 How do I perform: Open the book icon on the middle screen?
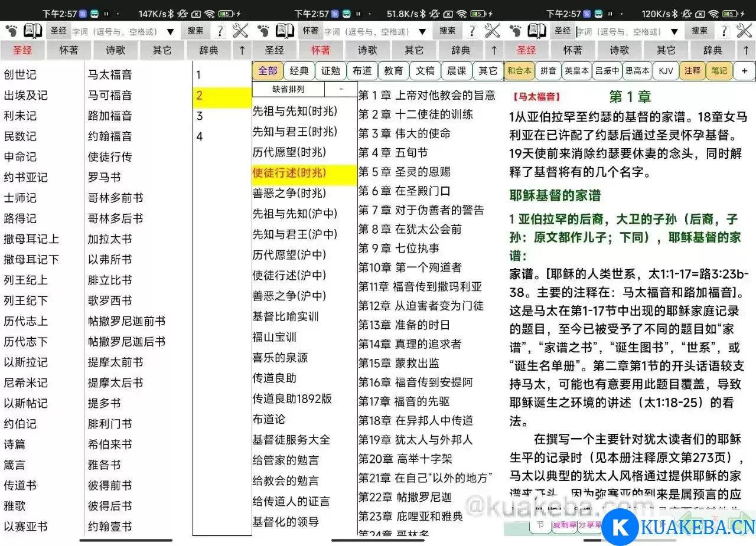click(x=285, y=31)
